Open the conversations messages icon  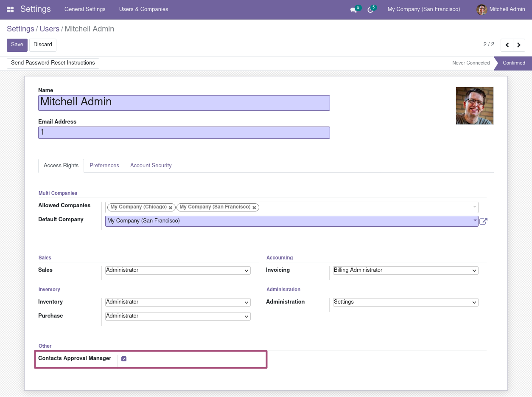(353, 10)
